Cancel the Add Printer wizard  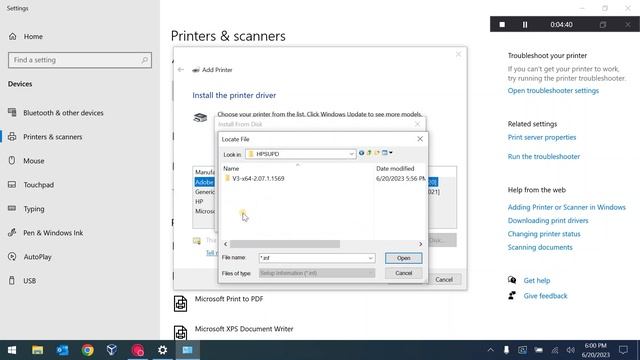(x=444, y=280)
